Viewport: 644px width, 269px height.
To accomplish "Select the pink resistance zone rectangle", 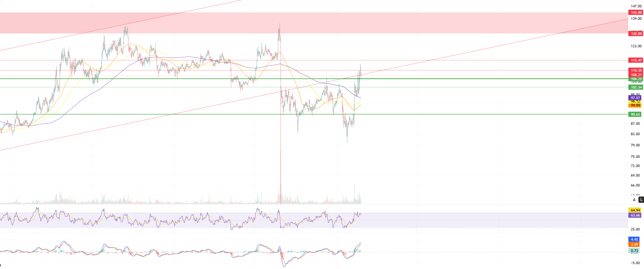I will (x=302, y=23).
